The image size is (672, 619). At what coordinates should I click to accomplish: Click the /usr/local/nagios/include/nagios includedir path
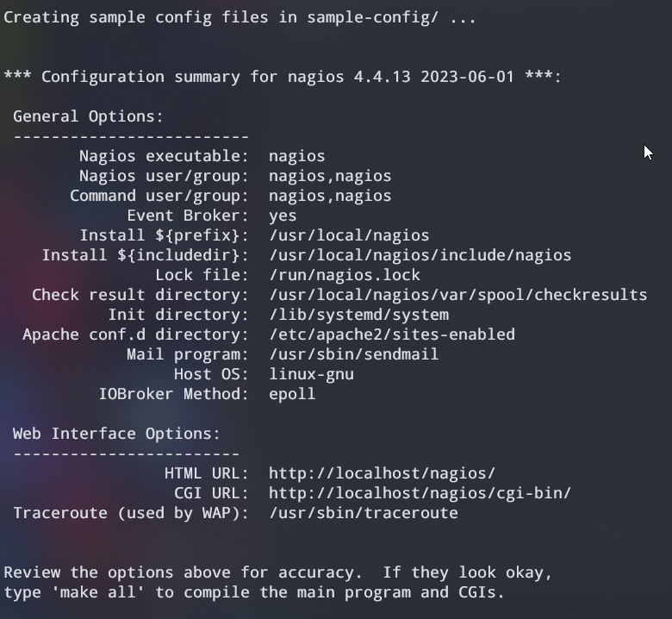(x=420, y=255)
